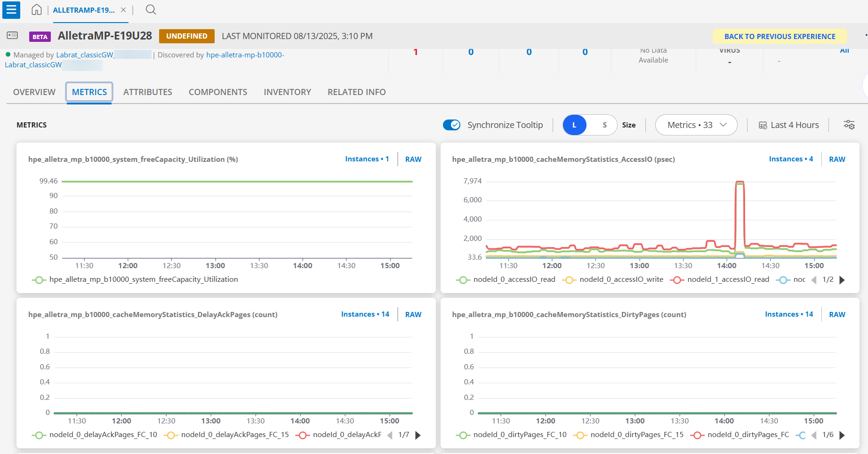This screenshot has height=454, width=868.
Task: Toggle nodeId_0_accessIO_read legend series
Action: (506, 279)
